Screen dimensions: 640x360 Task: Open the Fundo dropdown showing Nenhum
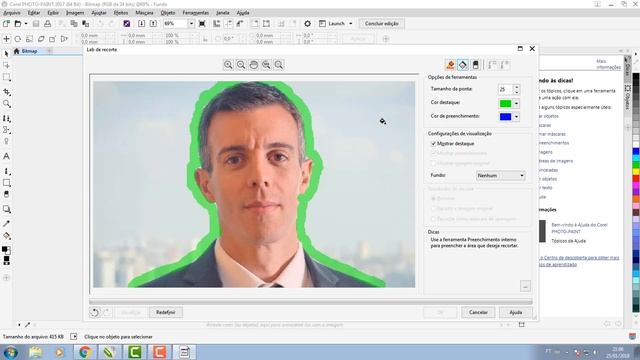[x=500, y=176]
